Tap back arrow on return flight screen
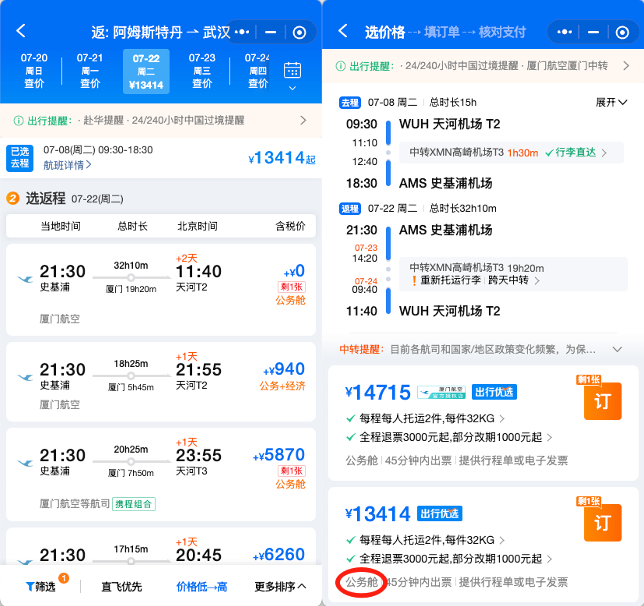644x606 pixels. point(21,31)
